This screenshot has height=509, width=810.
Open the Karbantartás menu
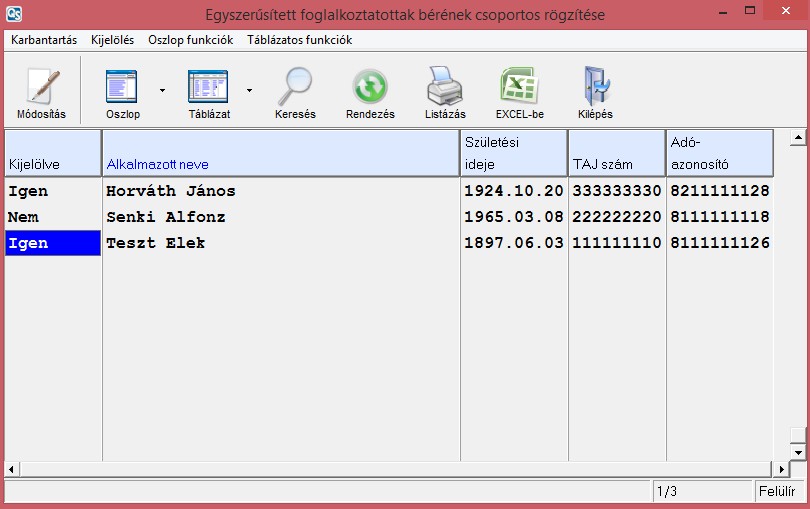point(44,40)
